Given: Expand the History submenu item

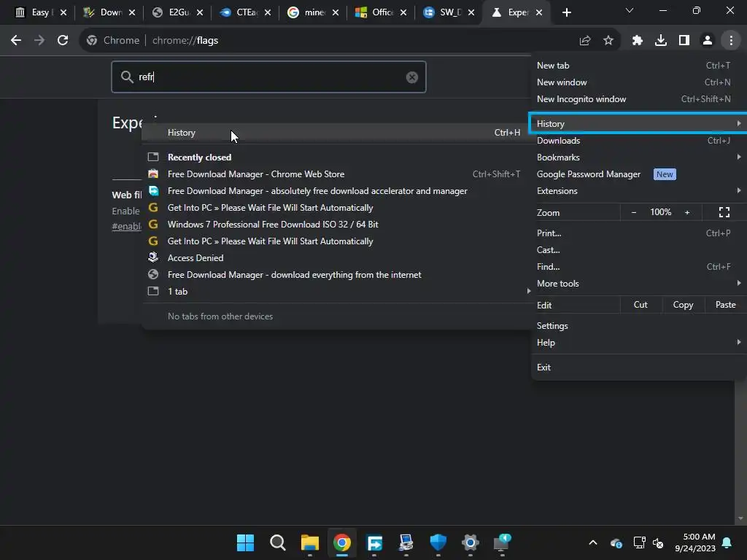Looking at the screenshot, I should [x=638, y=124].
